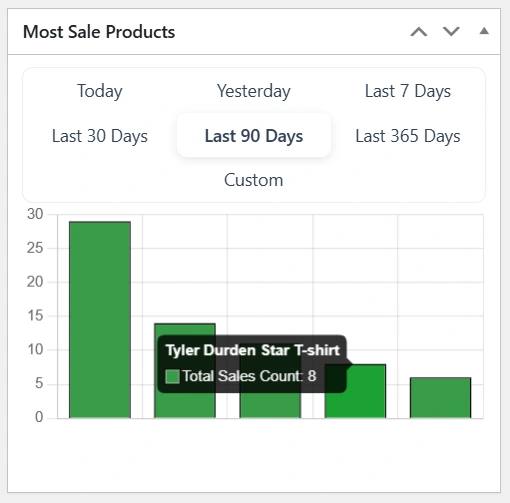Choose the Last 7 Days filter
This screenshot has width=510, height=503.
click(408, 91)
